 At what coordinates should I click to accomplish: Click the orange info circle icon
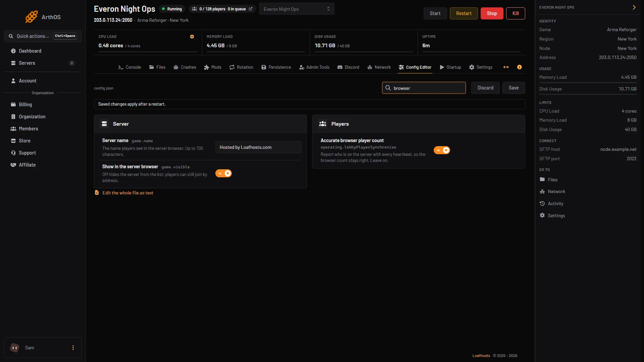[x=519, y=67]
